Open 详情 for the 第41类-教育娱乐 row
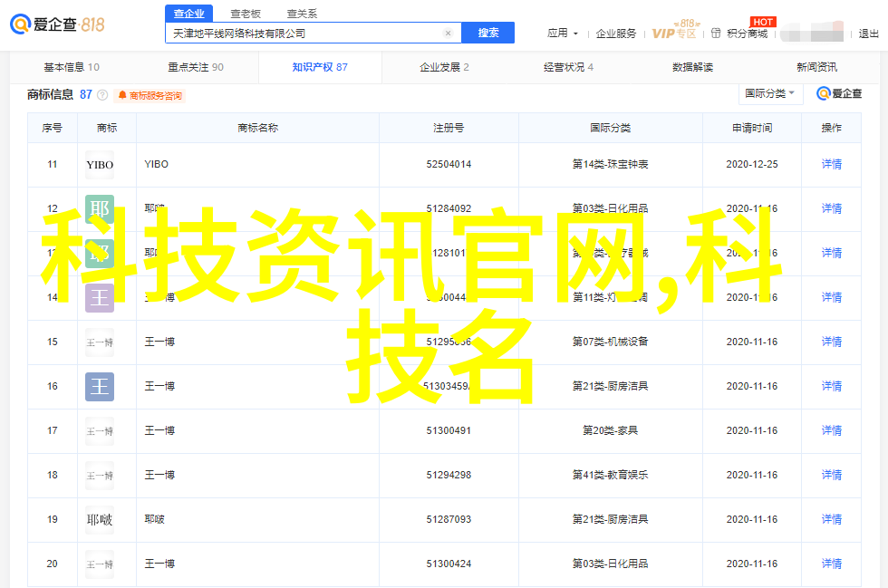The width and height of the screenshot is (888, 588). click(x=832, y=475)
